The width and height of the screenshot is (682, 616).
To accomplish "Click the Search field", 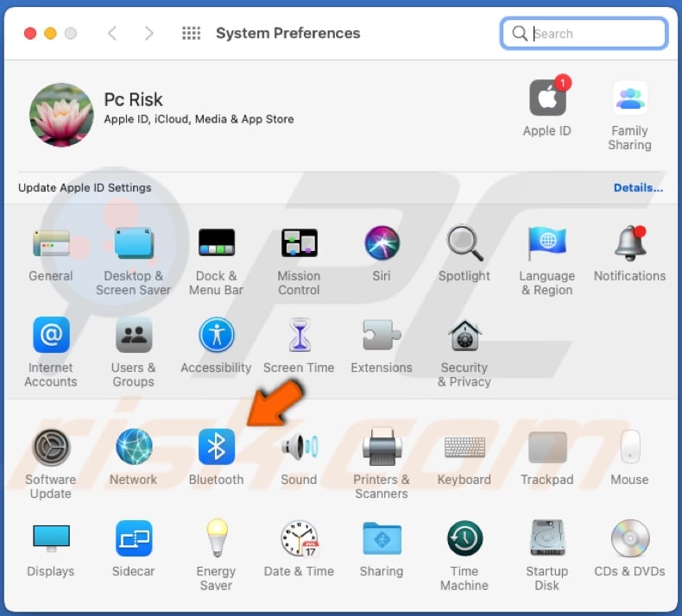I will [584, 33].
